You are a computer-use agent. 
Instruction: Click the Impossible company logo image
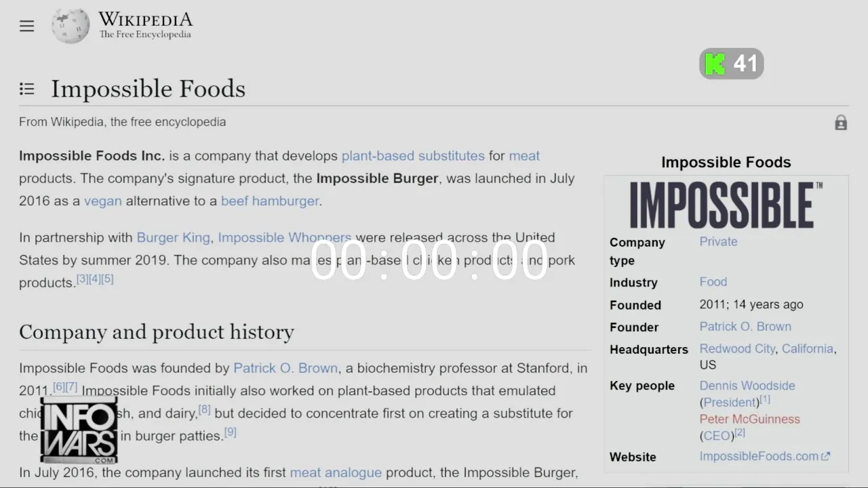[x=726, y=205]
